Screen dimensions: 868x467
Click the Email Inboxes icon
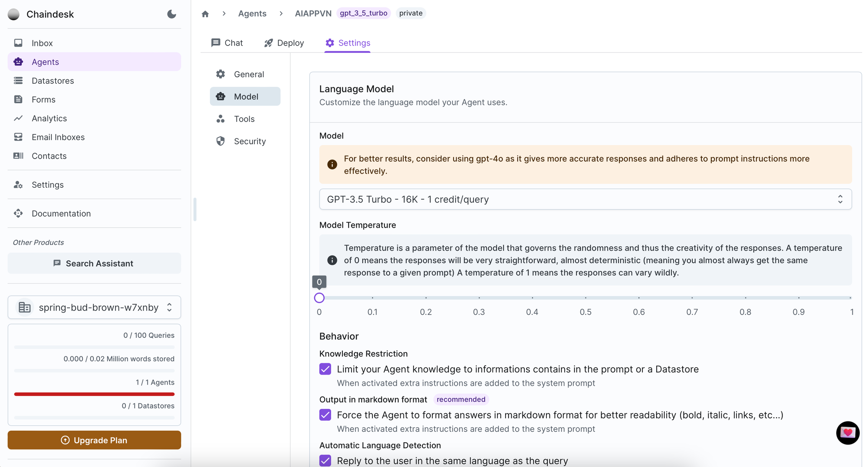coord(18,137)
